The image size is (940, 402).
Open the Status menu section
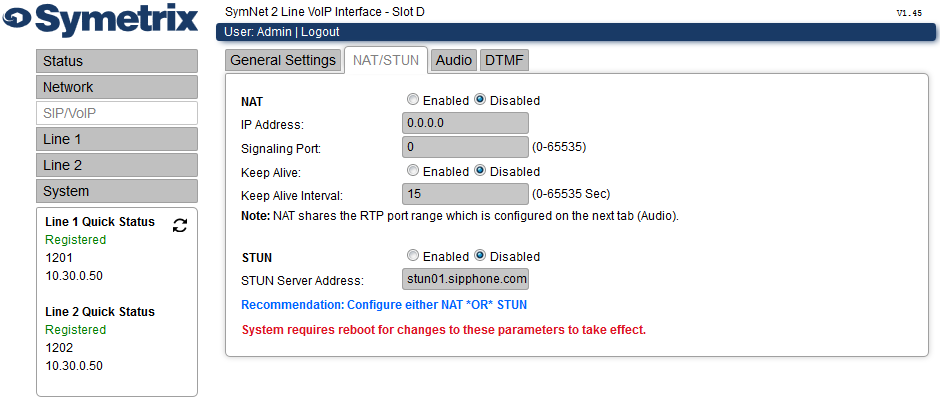coord(117,61)
